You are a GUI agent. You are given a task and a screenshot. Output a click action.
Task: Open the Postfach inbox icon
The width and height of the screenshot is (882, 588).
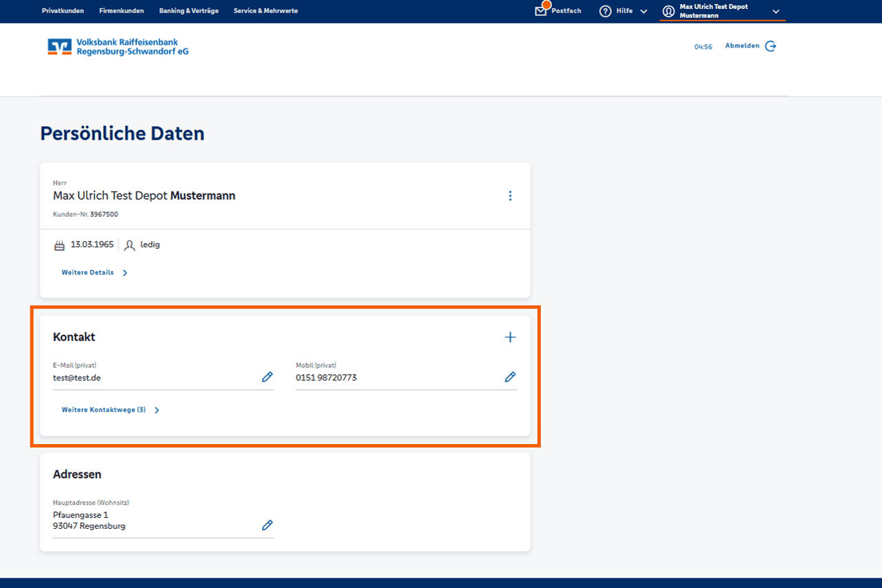tap(542, 11)
